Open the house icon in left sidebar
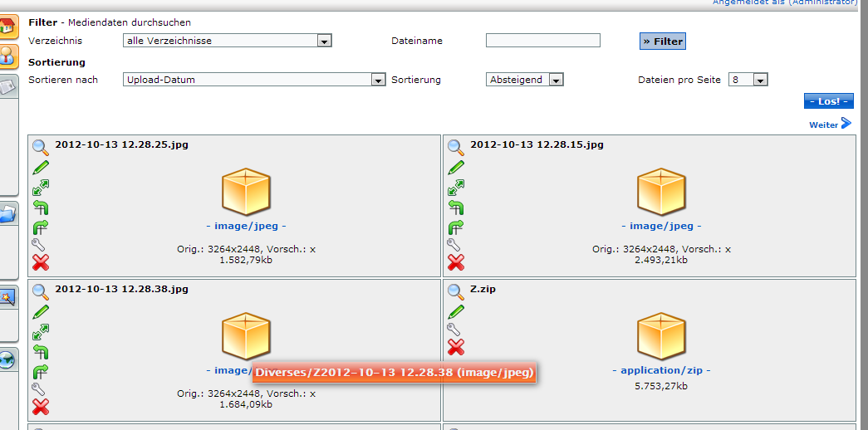868x430 pixels. [x=7, y=27]
